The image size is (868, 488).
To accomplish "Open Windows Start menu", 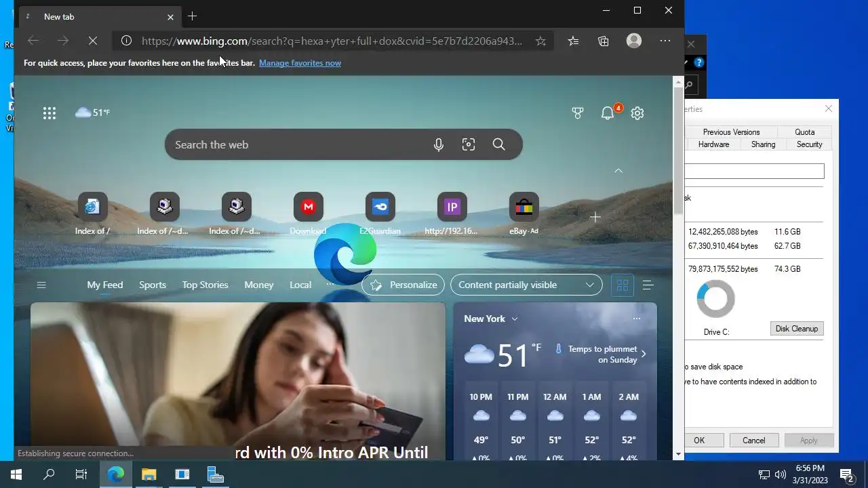I will pos(16,474).
